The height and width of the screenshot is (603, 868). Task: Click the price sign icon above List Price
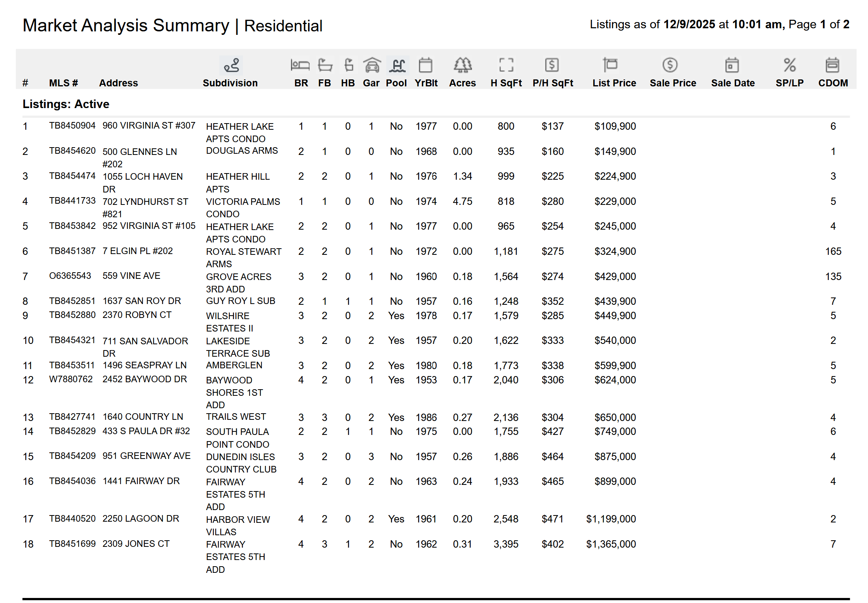click(610, 65)
